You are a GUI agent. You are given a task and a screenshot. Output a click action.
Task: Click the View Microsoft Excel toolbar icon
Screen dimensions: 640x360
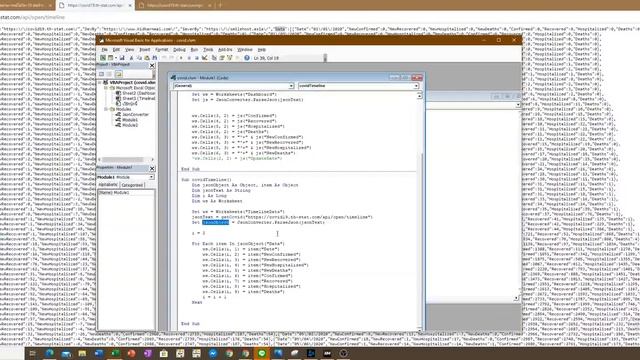[103, 58]
